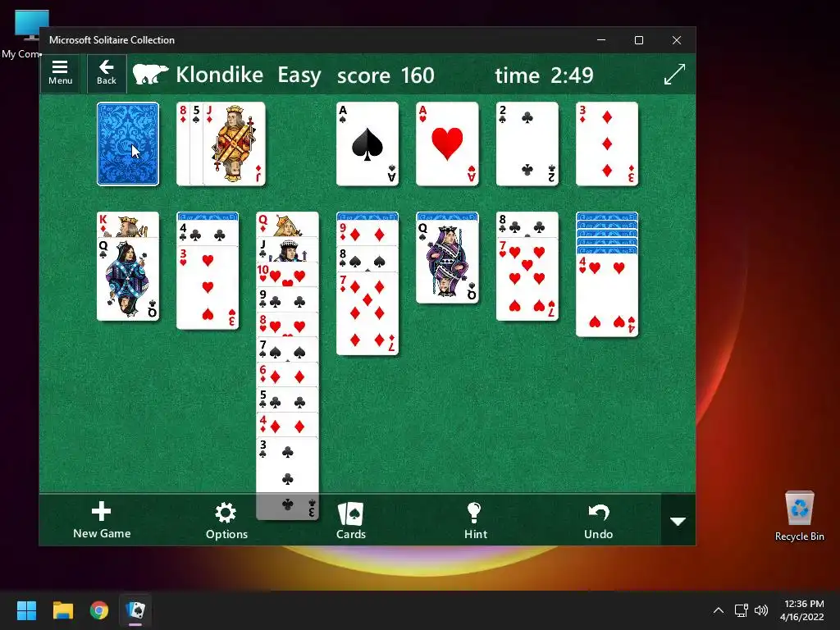Image resolution: width=840 pixels, height=630 pixels.
Task: Open the Windows Start menu
Action: pos(26,610)
